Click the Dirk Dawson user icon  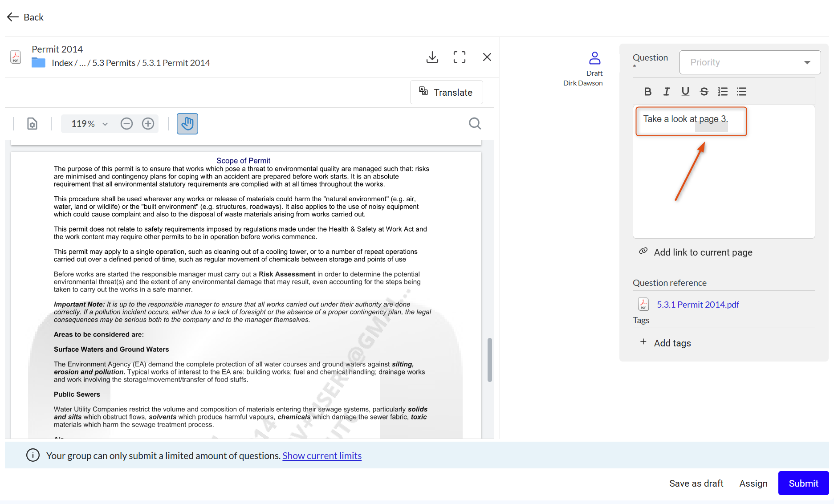594,58
